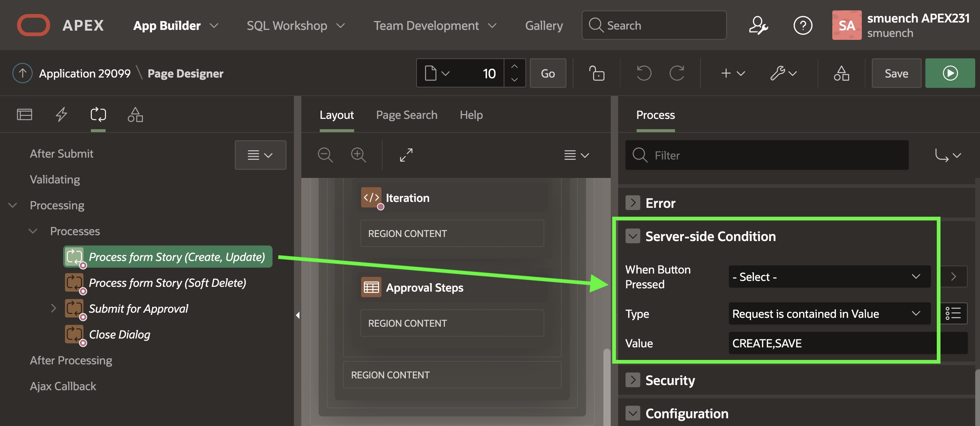Viewport: 980px width, 426px height.
Task: Click the Undo arrow icon
Action: pos(643,73)
